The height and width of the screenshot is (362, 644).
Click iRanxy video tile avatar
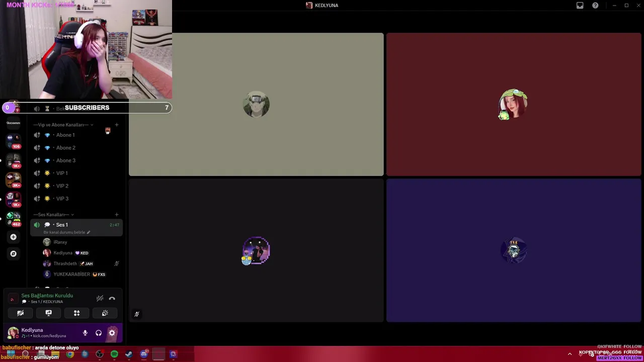pos(256,104)
